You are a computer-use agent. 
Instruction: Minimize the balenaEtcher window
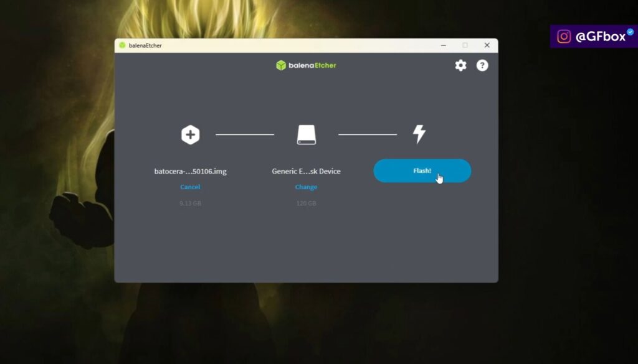[x=444, y=45]
